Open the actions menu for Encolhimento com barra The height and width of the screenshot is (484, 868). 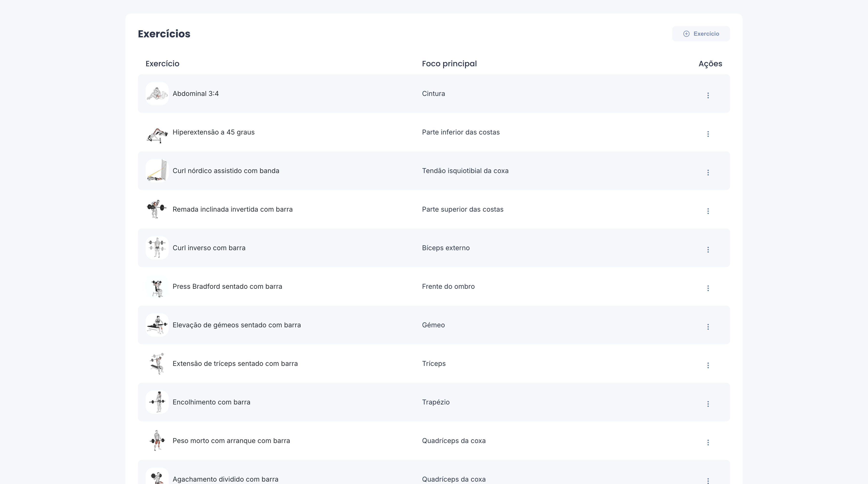(708, 404)
